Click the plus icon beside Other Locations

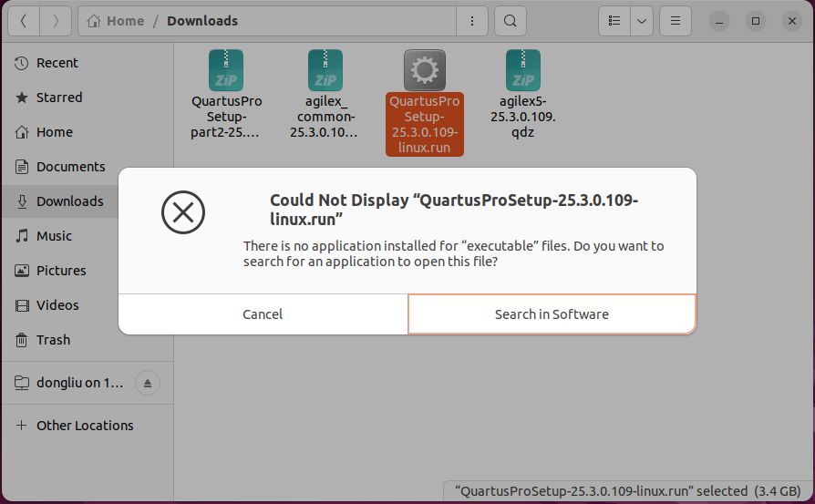21,426
